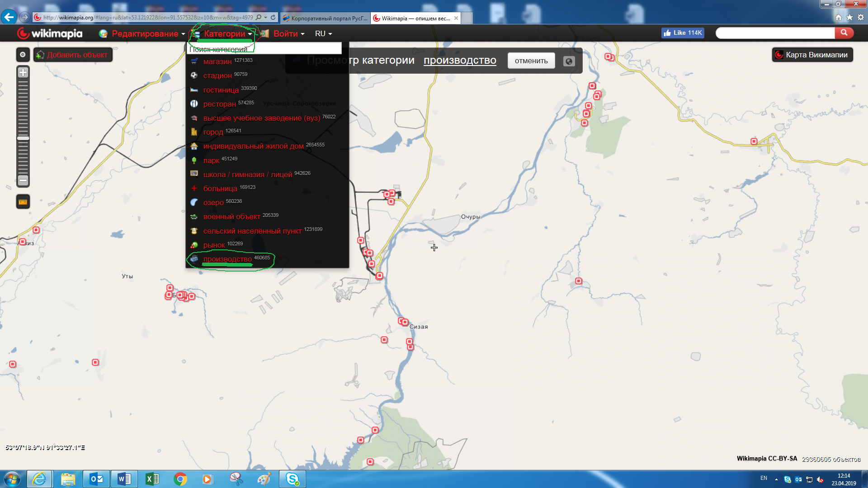Close the Wikimapia browser tab
The height and width of the screenshot is (488, 868).
pyautogui.click(x=456, y=18)
